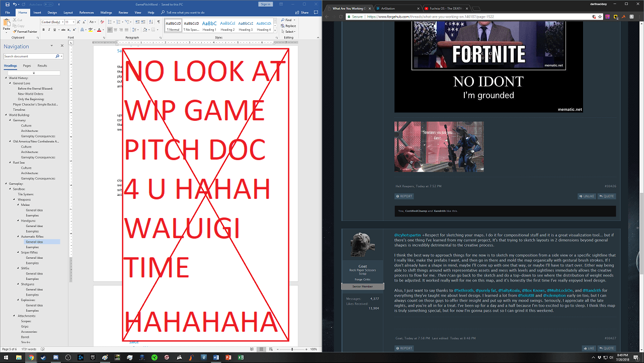Toggle underline formatting
Image resolution: width=644 pixels, height=363 pixels.
pyautogui.click(x=55, y=30)
